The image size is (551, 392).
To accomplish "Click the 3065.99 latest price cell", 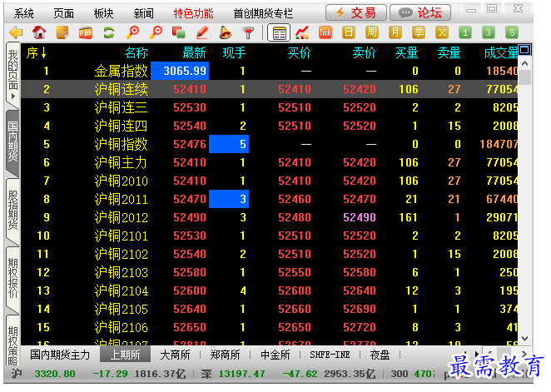I will click(180, 71).
